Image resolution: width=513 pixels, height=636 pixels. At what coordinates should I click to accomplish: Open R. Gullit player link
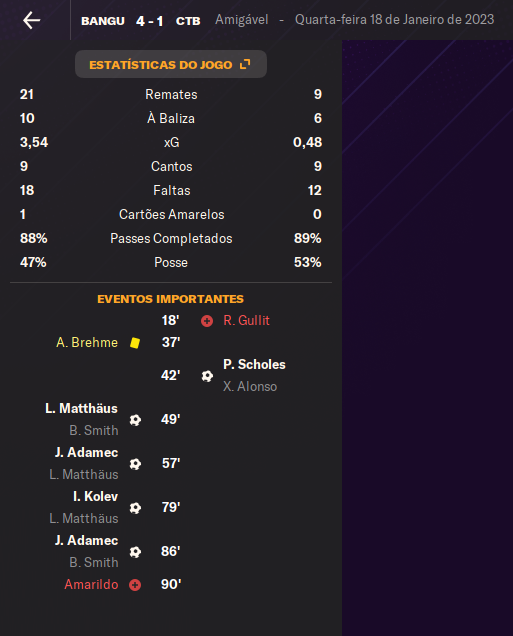coord(246,320)
